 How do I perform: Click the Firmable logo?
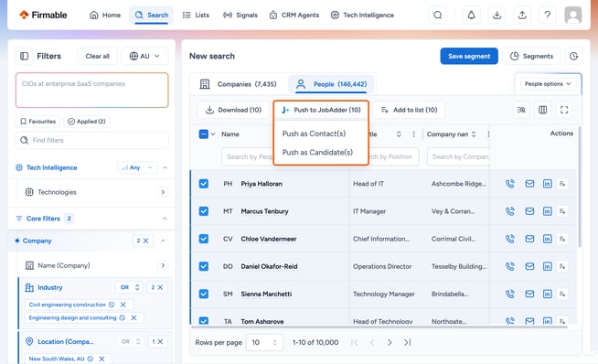(x=43, y=16)
